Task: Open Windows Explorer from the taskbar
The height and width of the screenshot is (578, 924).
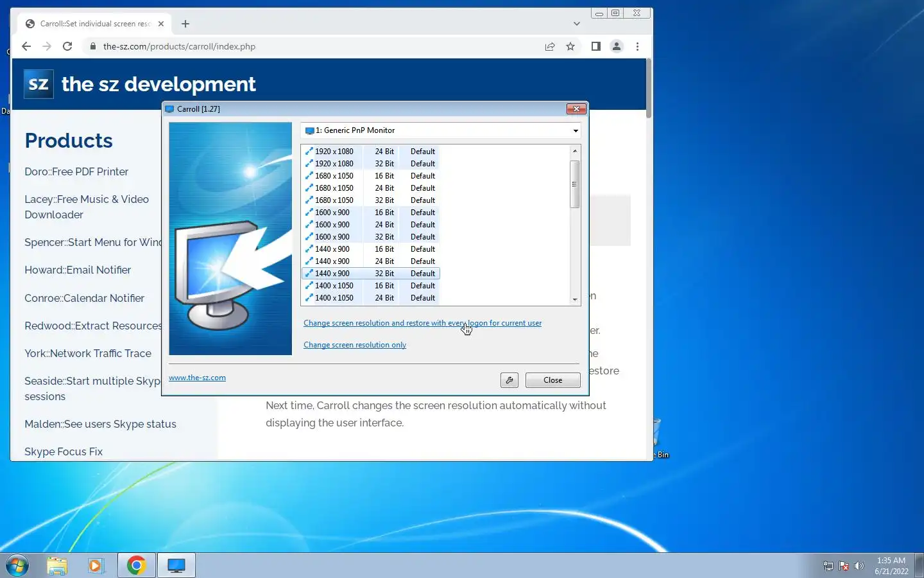Action: [57, 566]
